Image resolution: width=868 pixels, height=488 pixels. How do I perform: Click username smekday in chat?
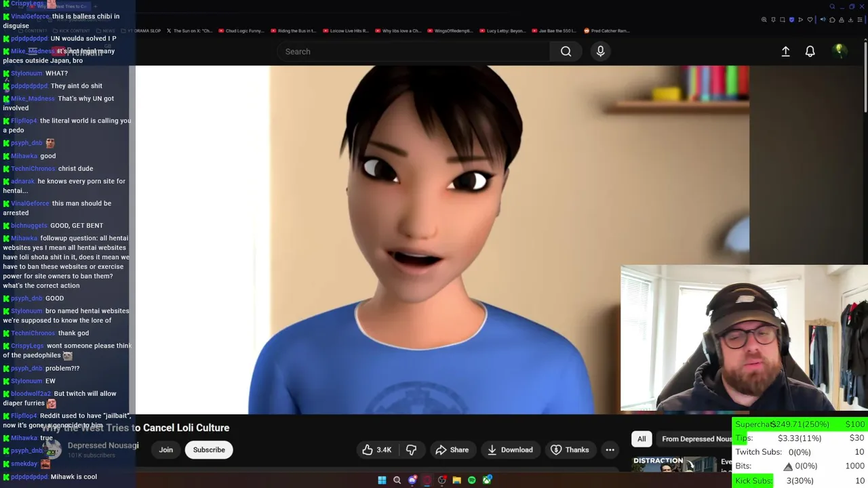click(24, 464)
